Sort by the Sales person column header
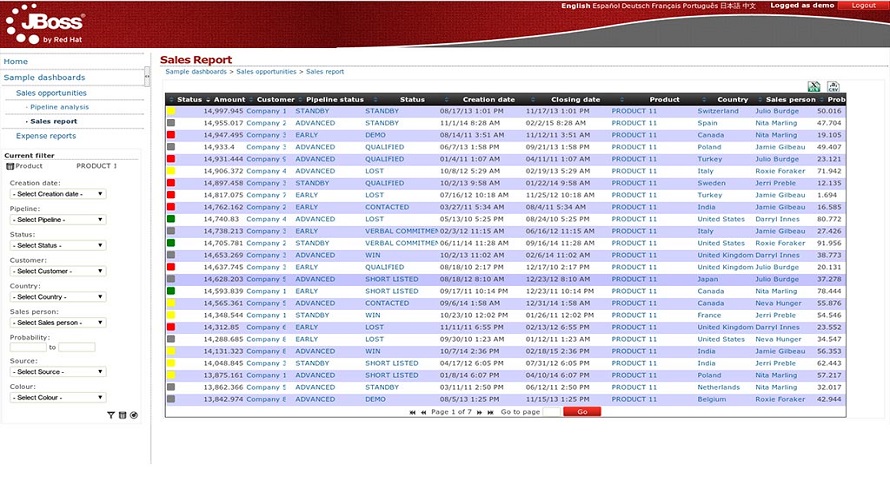Viewport: 890px width, 500px height. (790, 99)
